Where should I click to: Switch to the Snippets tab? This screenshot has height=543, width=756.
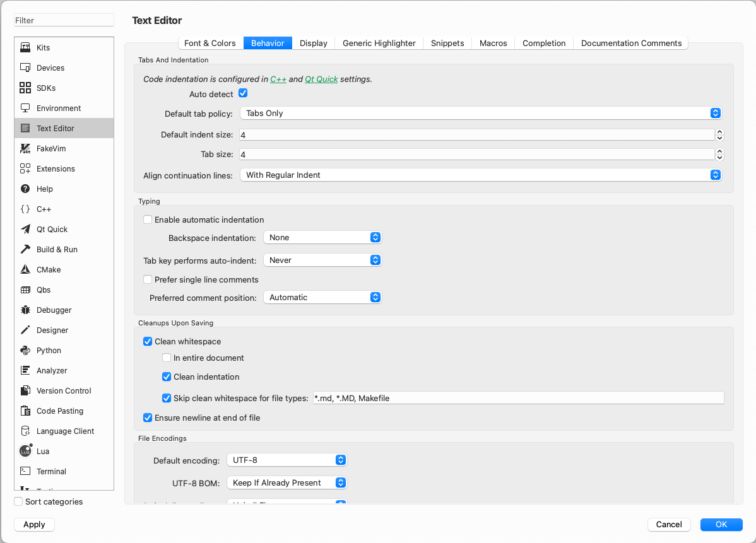[x=447, y=44]
